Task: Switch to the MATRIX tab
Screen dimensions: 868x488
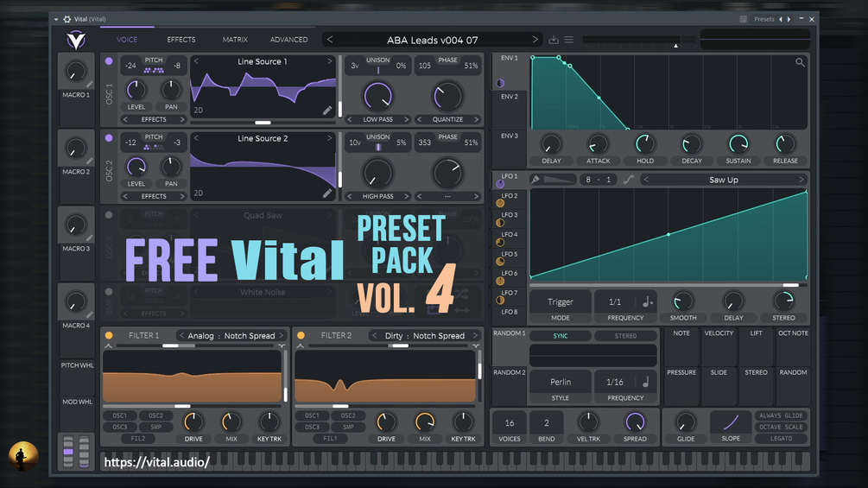Action: coord(235,40)
